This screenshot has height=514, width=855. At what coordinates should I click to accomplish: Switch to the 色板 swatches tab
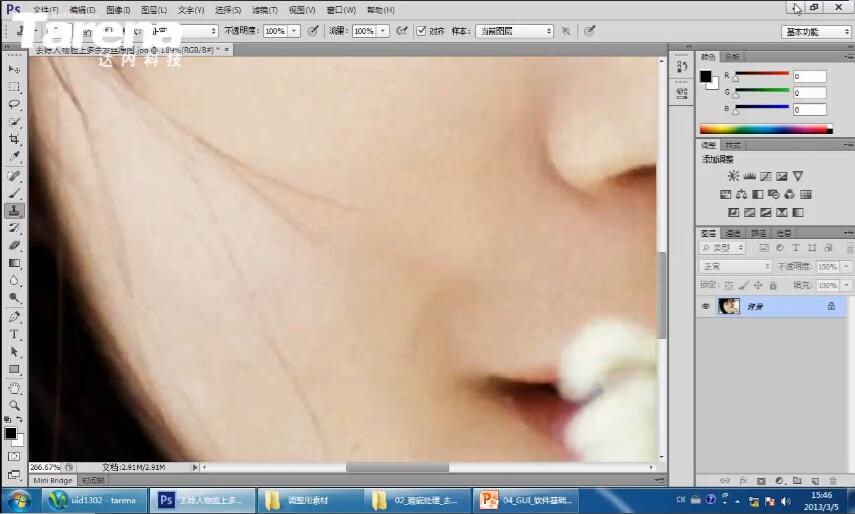[x=732, y=57]
